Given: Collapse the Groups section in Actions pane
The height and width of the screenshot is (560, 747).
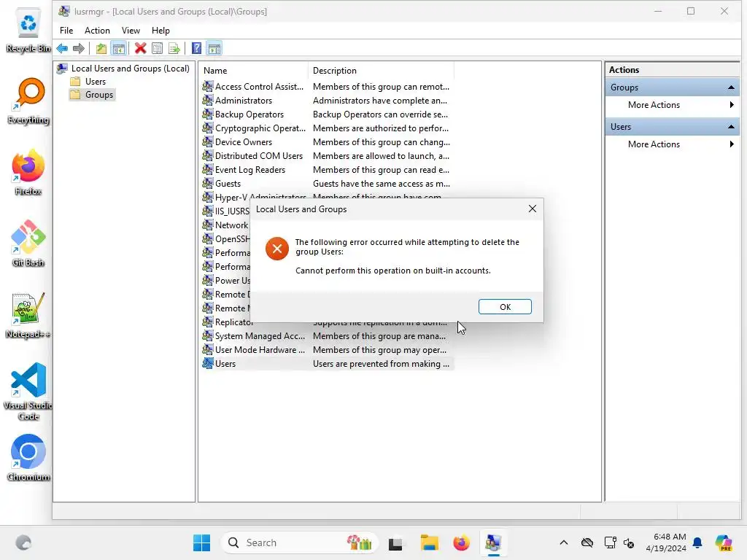Looking at the screenshot, I should pos(731,87).
